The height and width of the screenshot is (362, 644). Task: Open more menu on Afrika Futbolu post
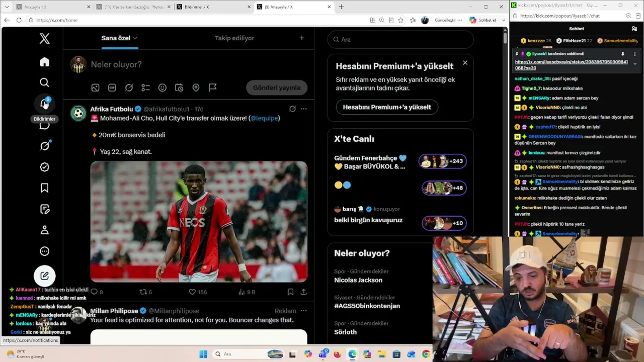tap(303, 109)
